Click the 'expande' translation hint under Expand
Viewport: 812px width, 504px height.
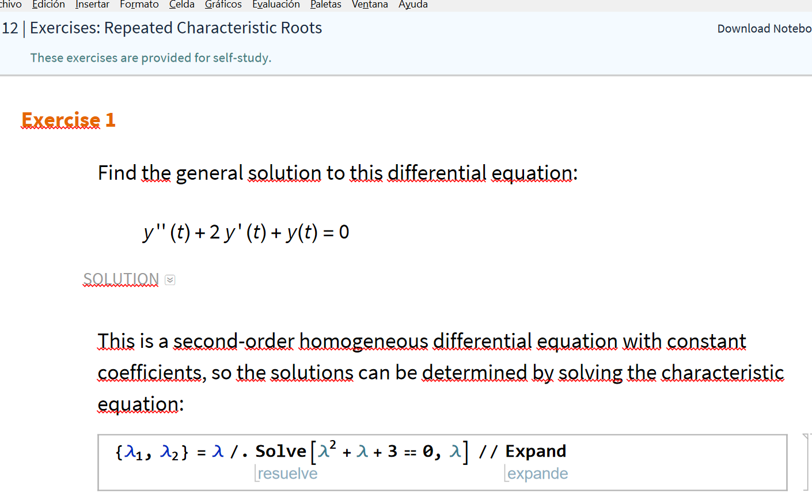(537, 474)
